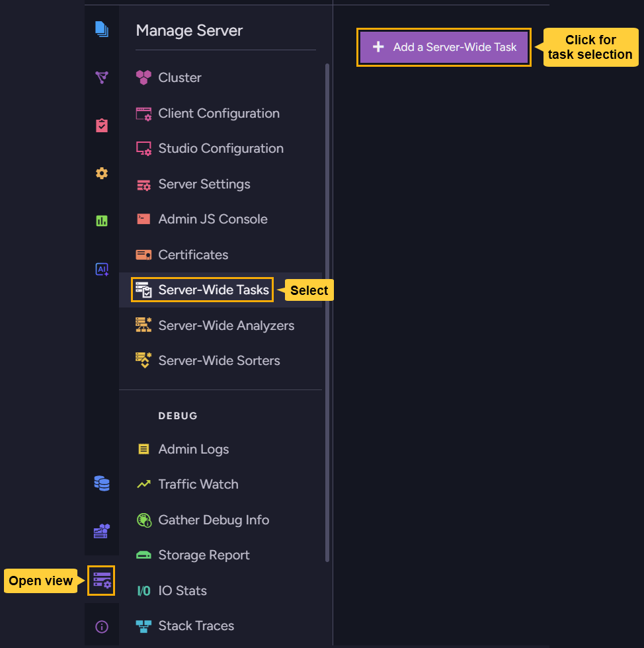Open the Databases view from the sidebar
The width and height of the screenshot is (644, 648).
(102, 483)
